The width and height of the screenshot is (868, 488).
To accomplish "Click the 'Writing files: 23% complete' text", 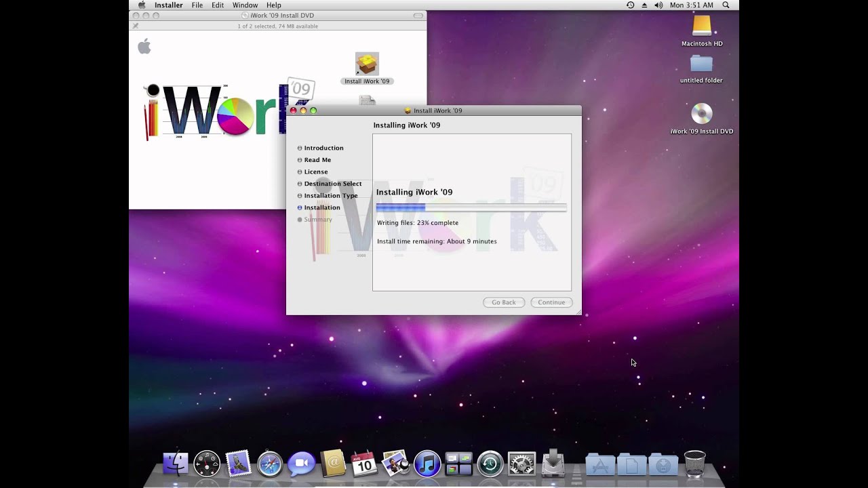I will 418,223.
